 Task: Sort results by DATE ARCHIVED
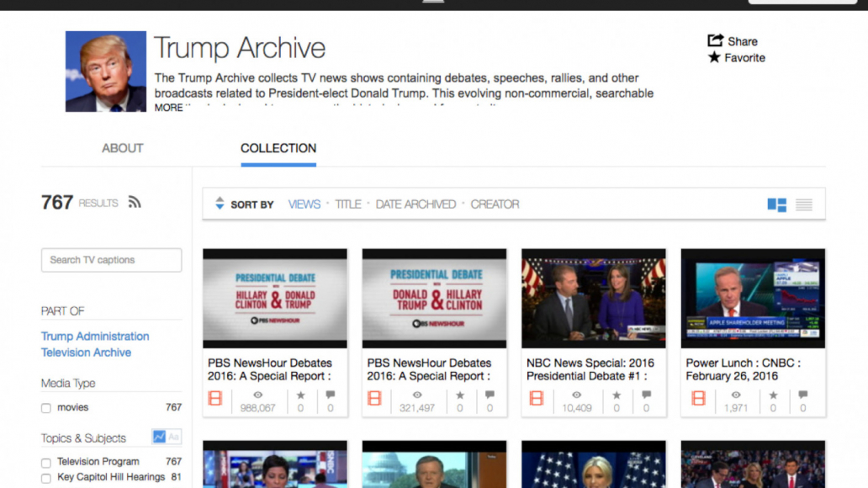tap(415, 204)
